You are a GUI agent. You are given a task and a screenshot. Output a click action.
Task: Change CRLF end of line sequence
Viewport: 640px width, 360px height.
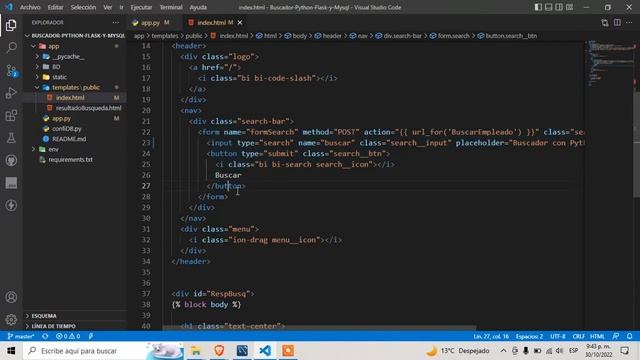click(578, 336)
